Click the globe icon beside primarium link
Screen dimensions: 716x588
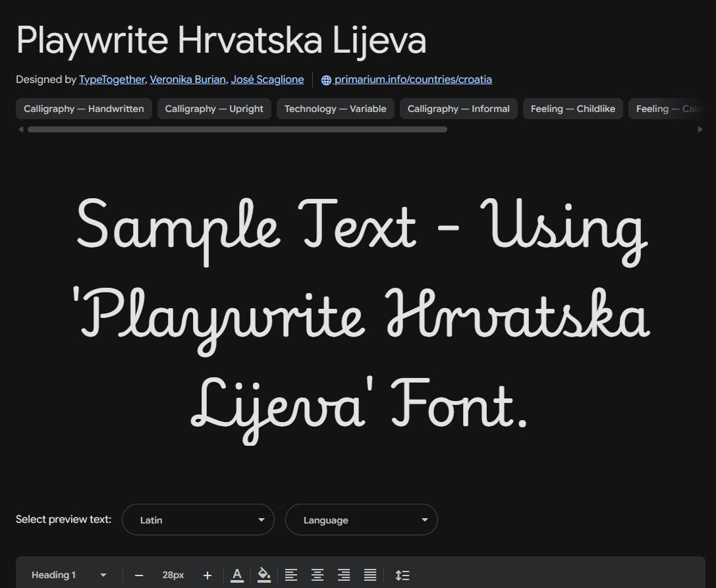coord(326,80)
